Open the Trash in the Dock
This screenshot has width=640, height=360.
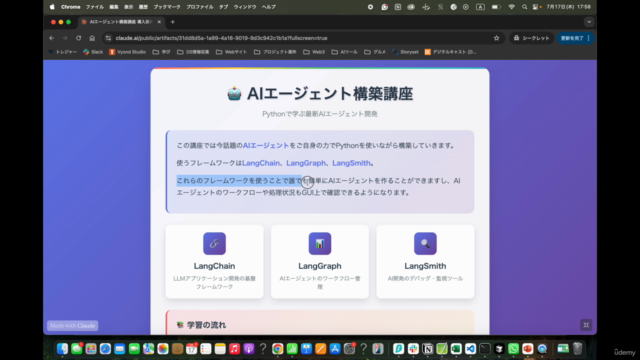tap(577, 349)
